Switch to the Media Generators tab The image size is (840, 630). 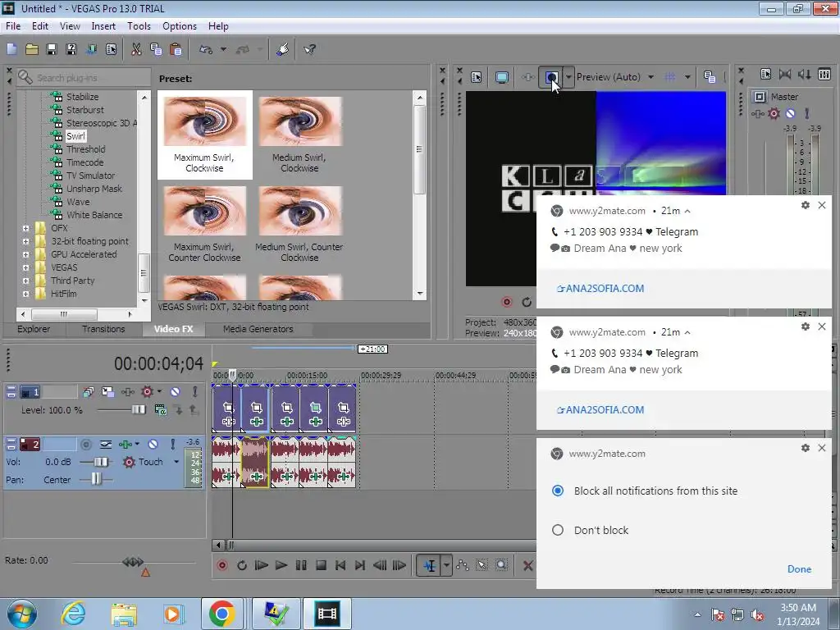point(258,329)
